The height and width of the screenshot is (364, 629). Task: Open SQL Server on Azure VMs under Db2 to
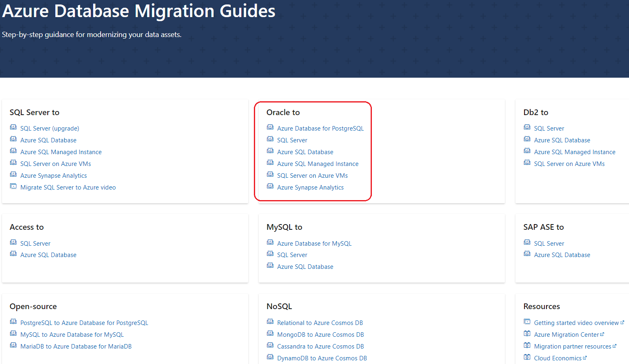(570, 164)
